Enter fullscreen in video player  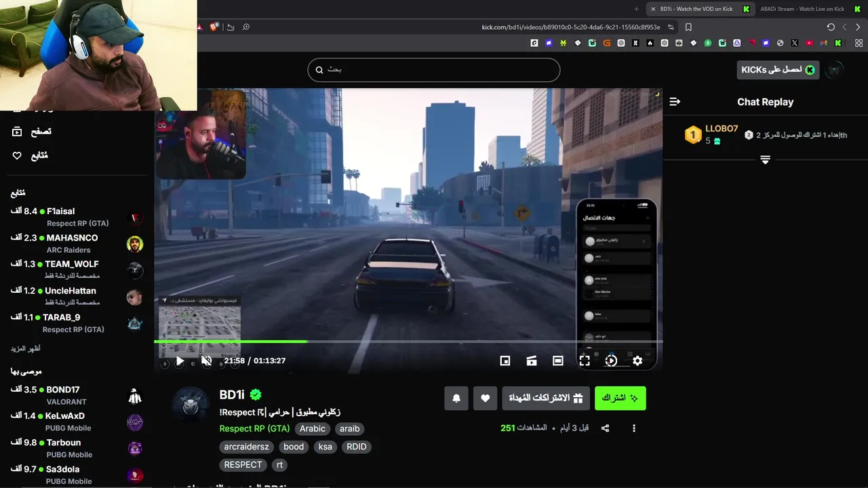pyautogui.click(x=585, y=361)
